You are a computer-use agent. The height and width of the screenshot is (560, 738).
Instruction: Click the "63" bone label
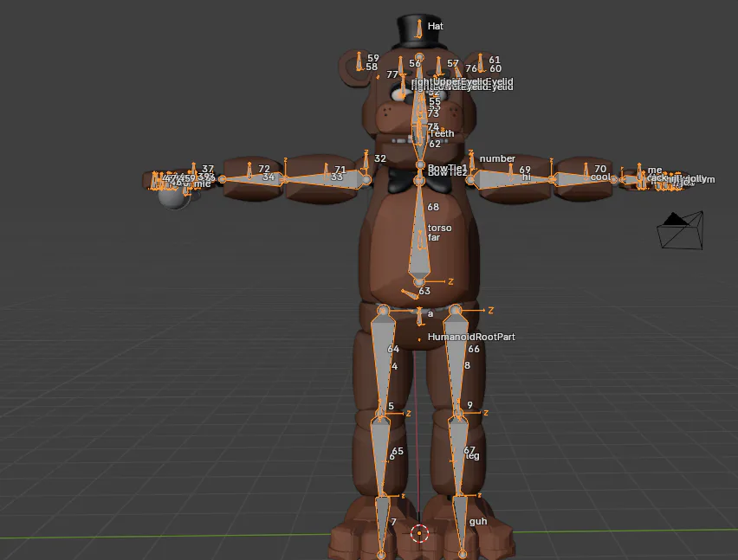pyautogui.click(x=424, y=291)
